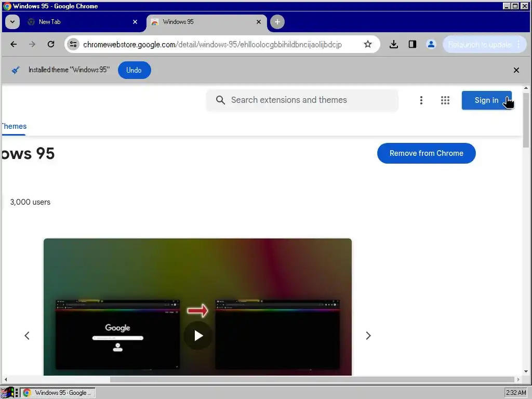Show previous preview with left chevron
This screenshot has height=399, width=532.
click(27, 336)
